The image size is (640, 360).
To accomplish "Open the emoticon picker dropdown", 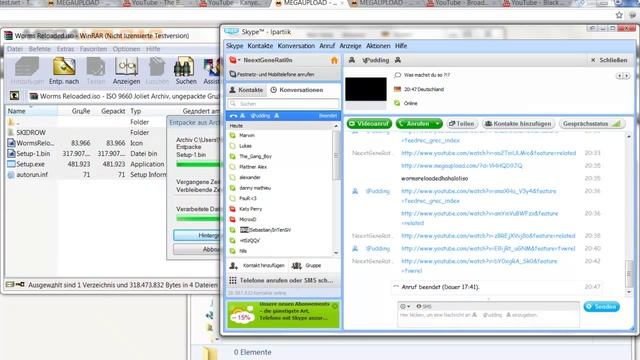I will point(405,306).
